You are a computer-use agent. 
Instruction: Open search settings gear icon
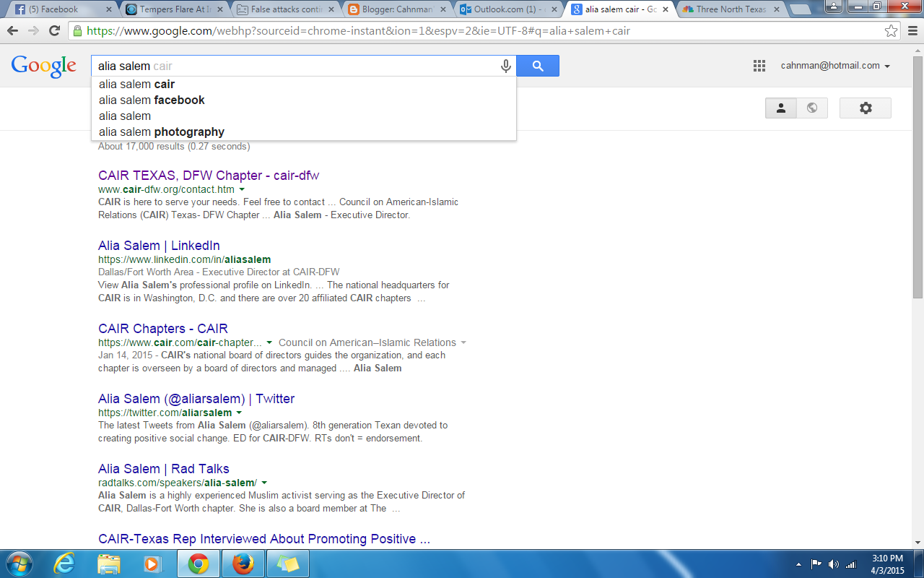coord(866,108)
